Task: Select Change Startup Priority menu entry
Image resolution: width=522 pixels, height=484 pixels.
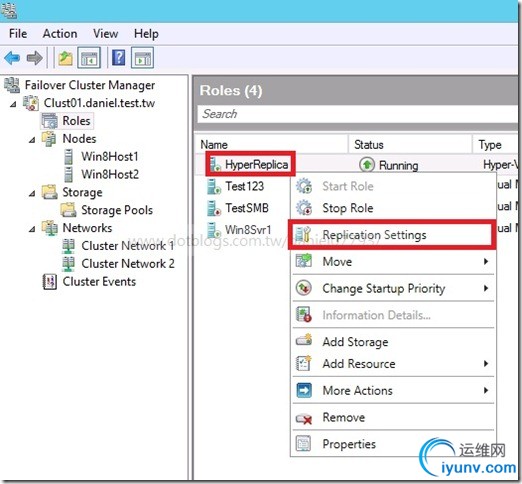Action: point(393,288)
